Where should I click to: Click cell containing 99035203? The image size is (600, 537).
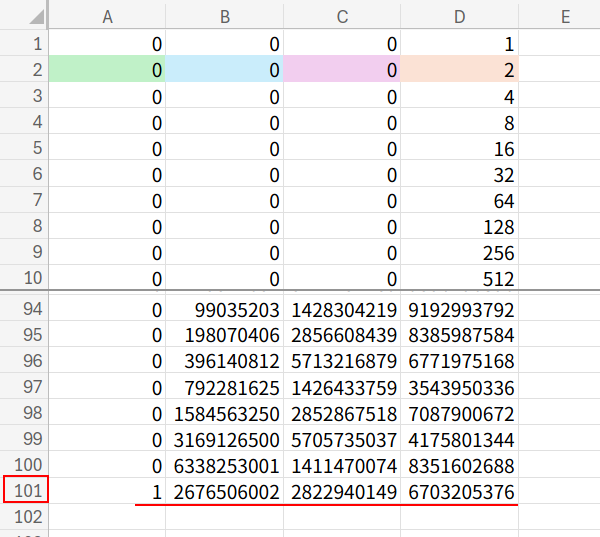(225, 310)
